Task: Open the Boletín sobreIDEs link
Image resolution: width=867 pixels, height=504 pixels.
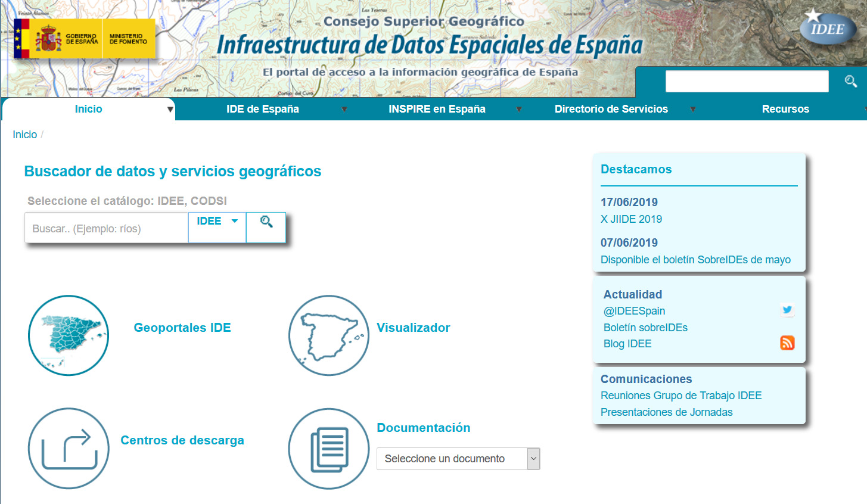Action: (x=645, y=328)
